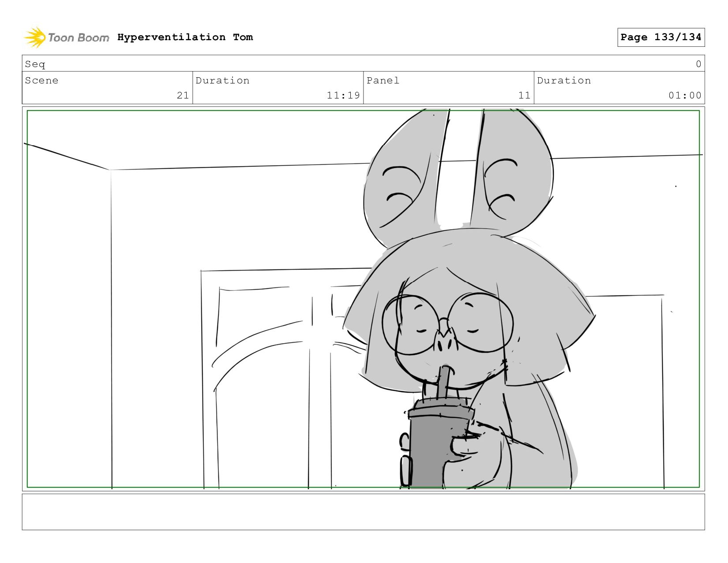Click the Toon Boom logo
This screenshot has height=563, width=728.
[x=66, y=37]
